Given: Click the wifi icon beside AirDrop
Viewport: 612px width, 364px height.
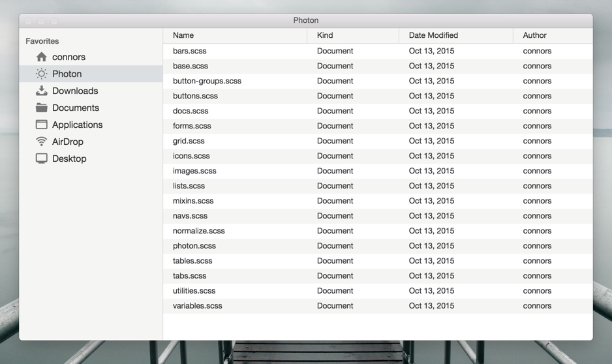Looking at the screenshot, I should click(x=41, y=142).
